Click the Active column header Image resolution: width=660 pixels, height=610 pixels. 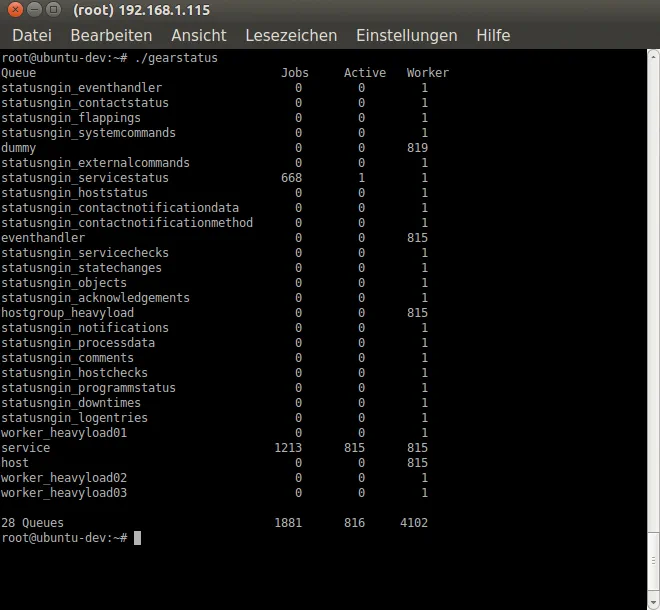365,73
